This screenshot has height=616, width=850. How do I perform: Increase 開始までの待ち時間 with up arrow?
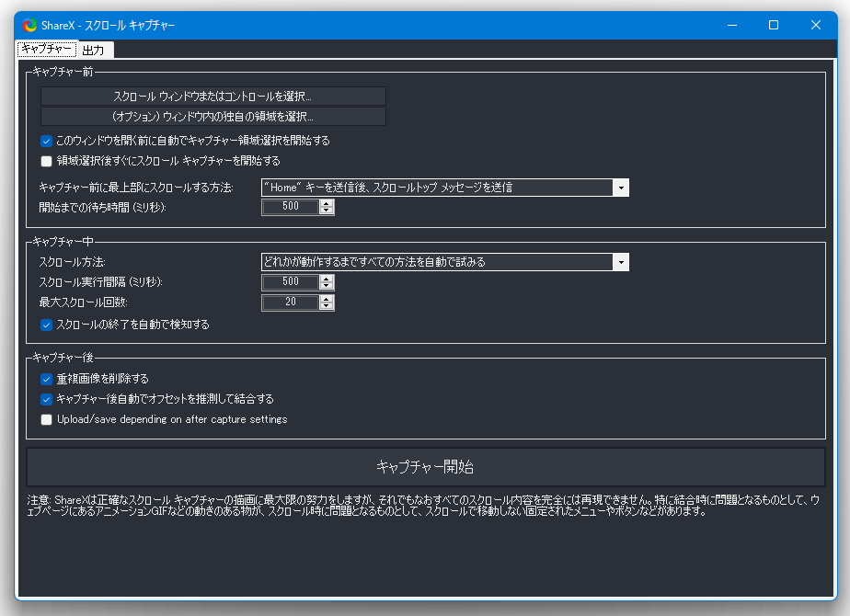point(327,203)
